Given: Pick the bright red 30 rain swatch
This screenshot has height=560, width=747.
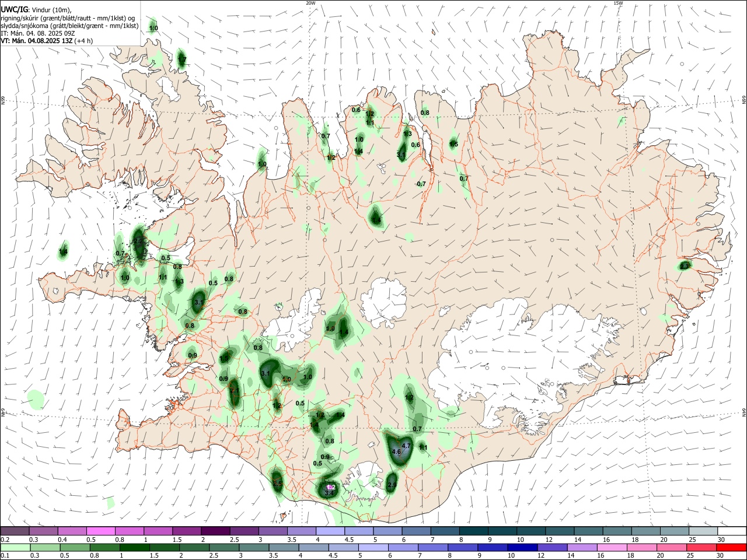Looking at the screenshot, I should [x=732, y=548].
